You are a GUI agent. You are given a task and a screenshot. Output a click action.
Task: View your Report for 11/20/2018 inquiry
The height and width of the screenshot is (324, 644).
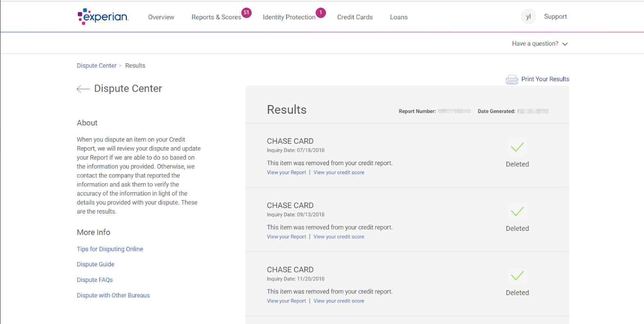pyautogui.click(x=286, y=301)
